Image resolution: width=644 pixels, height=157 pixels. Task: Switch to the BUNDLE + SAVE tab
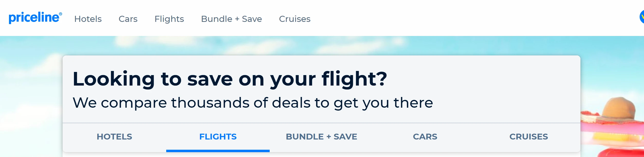pos(321,137)
